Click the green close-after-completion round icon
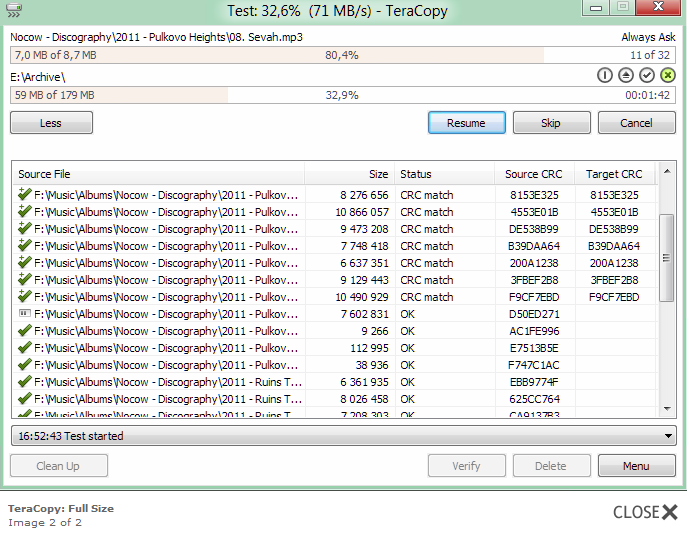The height and width of the screenshot is (537, 687). (668, 75)
